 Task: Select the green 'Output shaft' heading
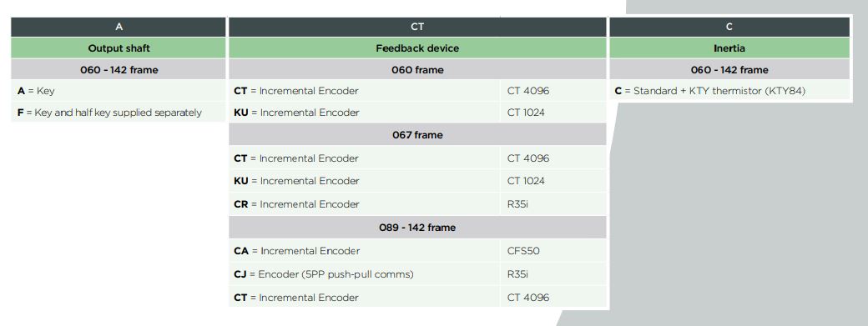119,48
